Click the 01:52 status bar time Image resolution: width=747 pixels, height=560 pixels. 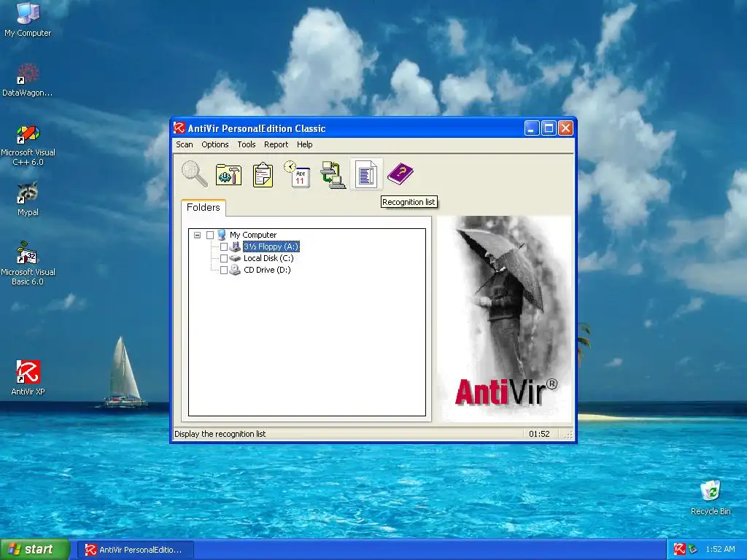coord(539,434)
